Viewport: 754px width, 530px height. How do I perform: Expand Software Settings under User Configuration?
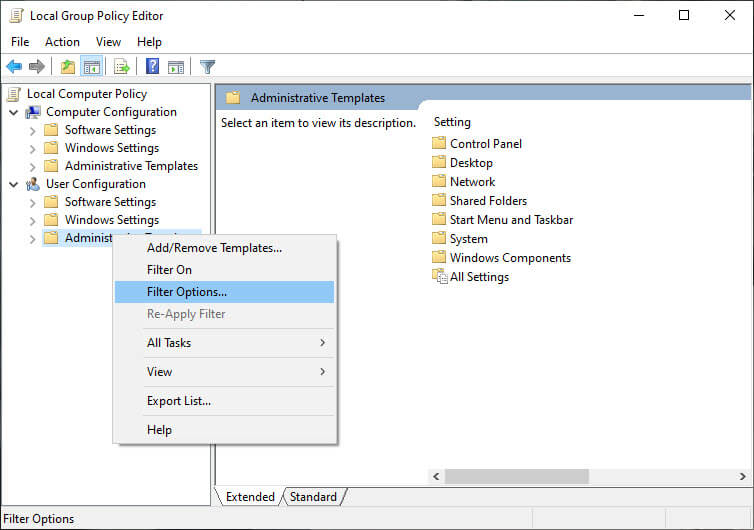32,203
